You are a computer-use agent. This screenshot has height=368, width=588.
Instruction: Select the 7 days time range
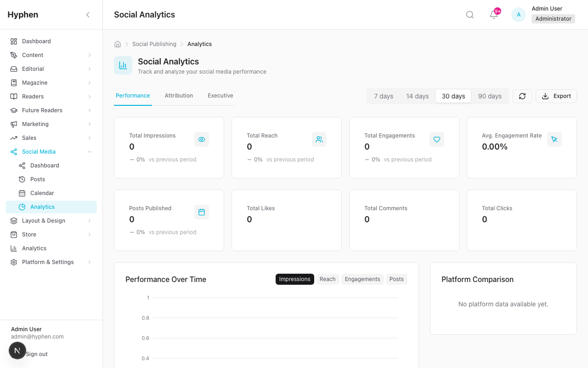(x=383, y=96)
